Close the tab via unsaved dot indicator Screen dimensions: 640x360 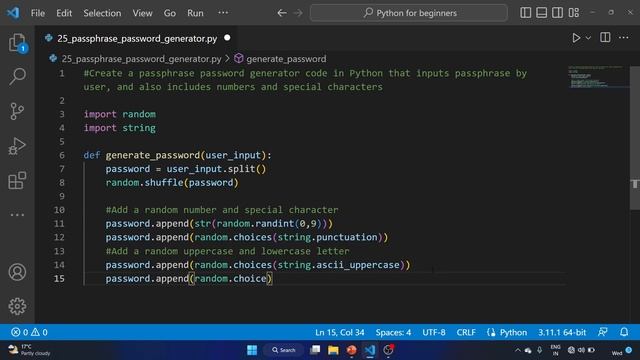(x=227, y=38)
